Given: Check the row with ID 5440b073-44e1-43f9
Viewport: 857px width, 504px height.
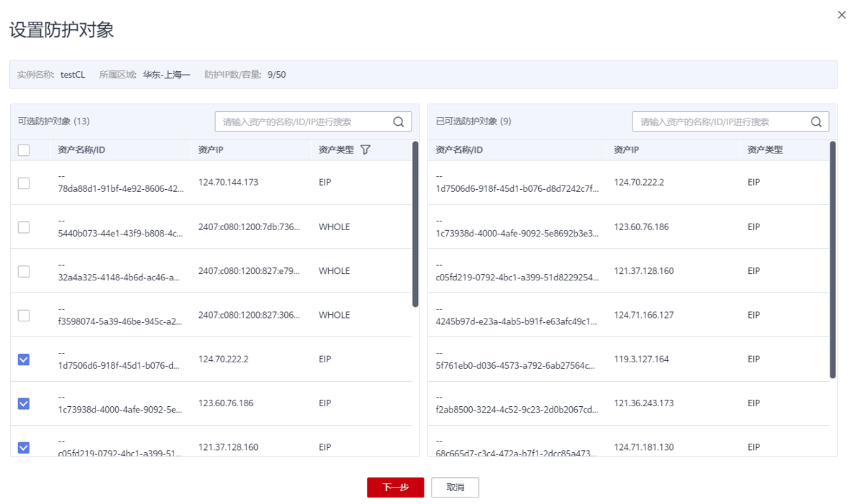Looking at the screenshot, I should [24, 227].
